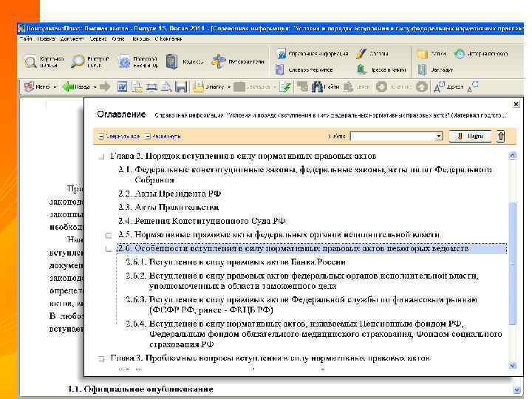Select 2.6.2 таможенного дела item
This screenshot has width=532, height=399.
point(302,281)
